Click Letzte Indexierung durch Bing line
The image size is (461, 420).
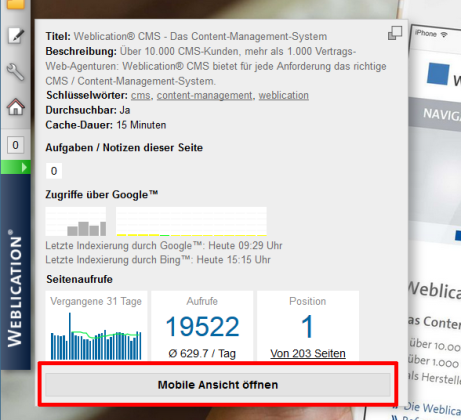coord(158,260)
